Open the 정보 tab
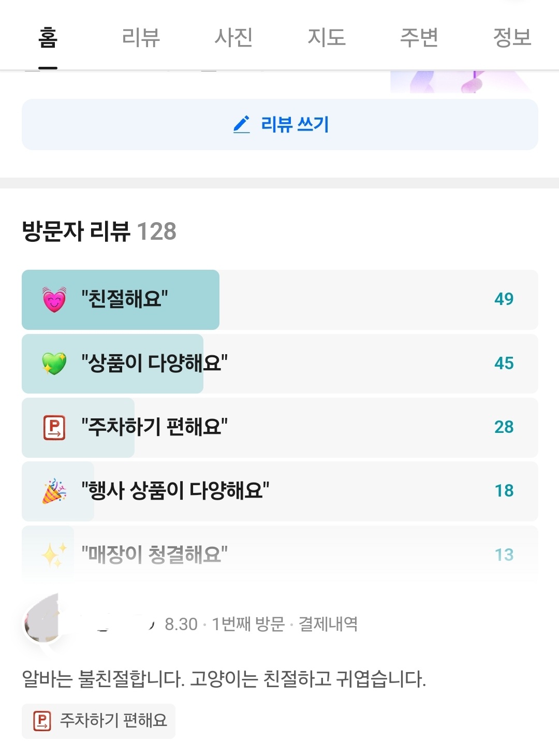 (x=512, y=37)
